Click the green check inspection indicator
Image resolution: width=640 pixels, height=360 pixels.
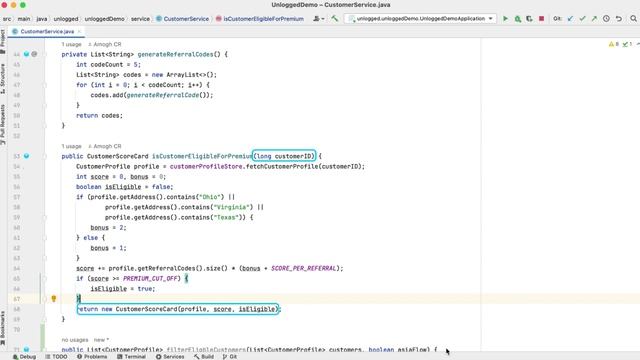tap(627, 44)
